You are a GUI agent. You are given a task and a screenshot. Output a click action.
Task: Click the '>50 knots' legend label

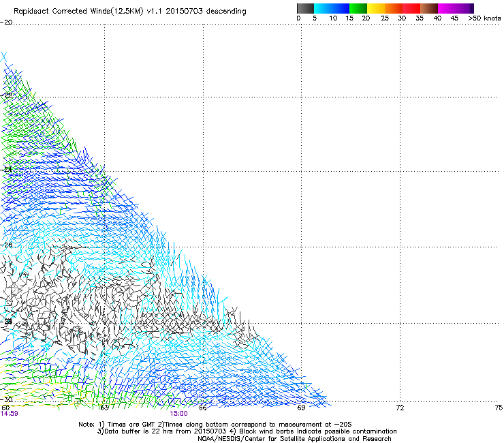pos(484,18)
